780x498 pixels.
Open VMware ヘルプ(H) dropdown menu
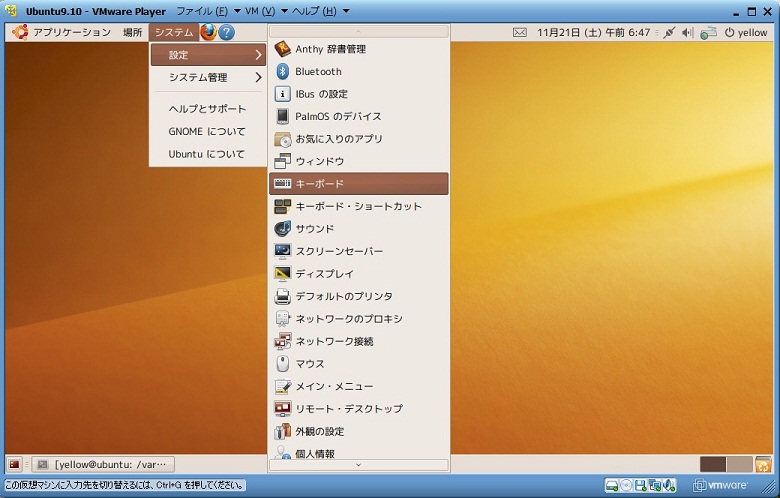320,11
